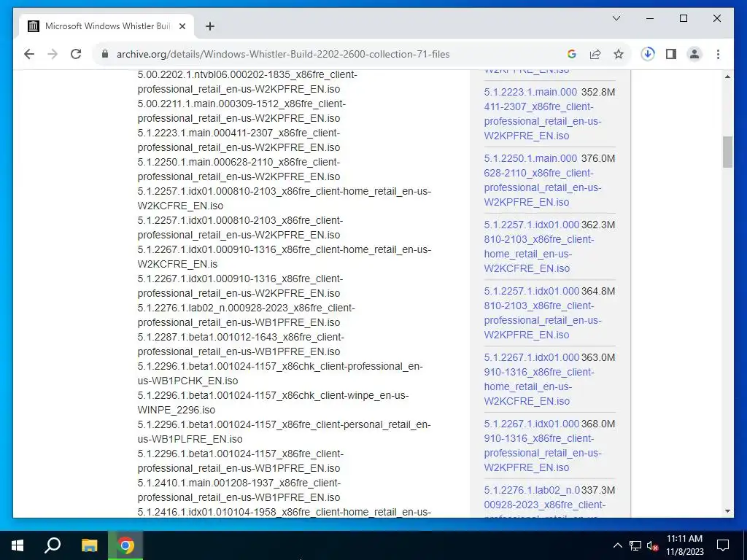747x560 pixels.
Task: Click the 5.00.2211.1.main.000309-1512 filename text
Action: 241,111
